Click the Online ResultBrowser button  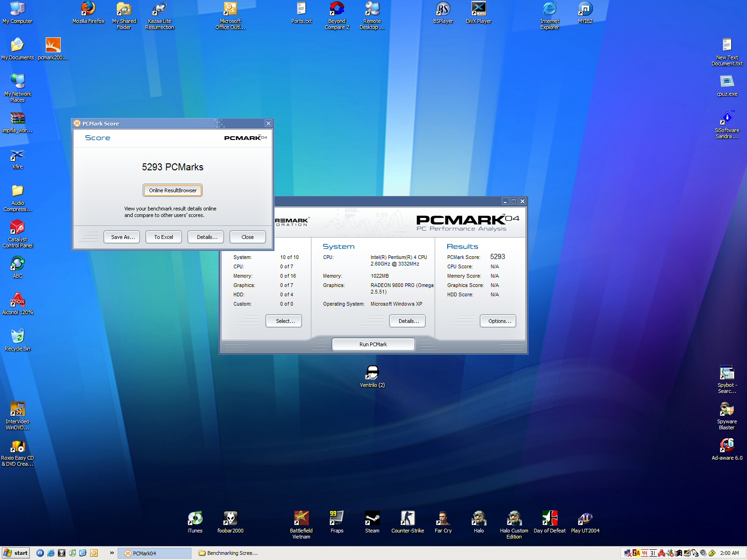point(173,190)
